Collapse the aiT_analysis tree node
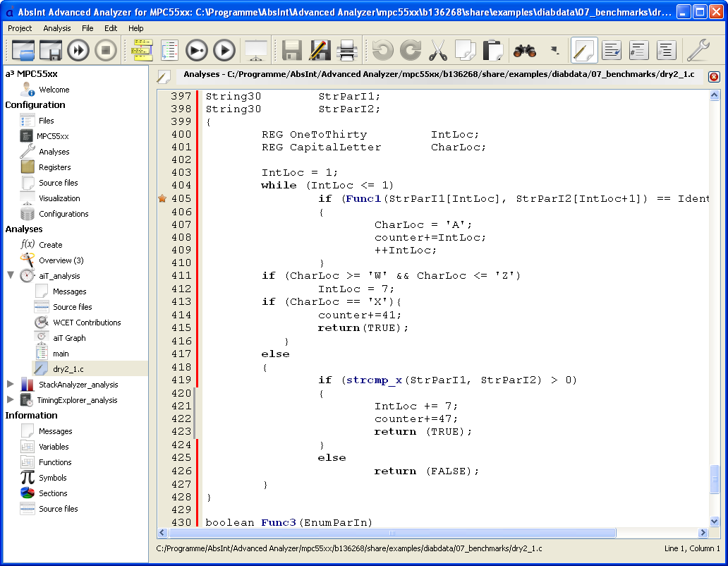Image resolution: width=728 pixels, height=566 pixels. [10, 275]
